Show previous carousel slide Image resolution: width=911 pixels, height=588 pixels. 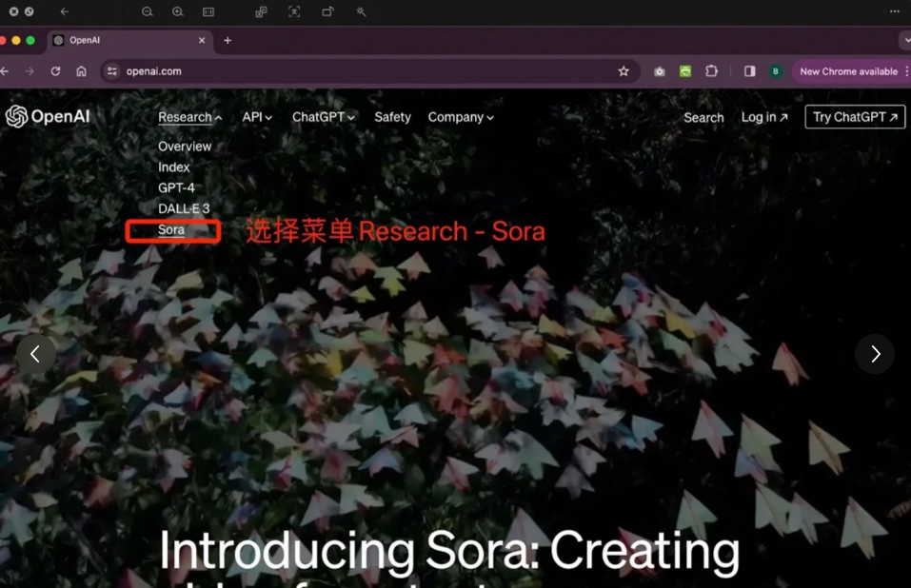(x=35, y=354)
